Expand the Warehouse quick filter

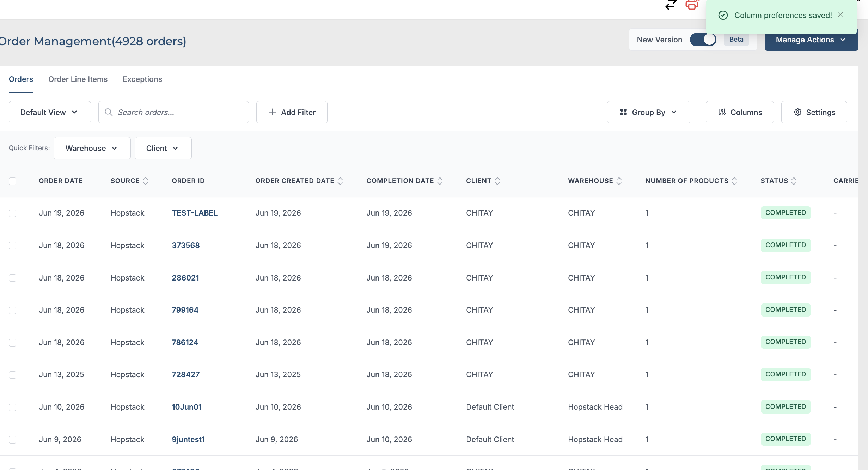point(92,148)
